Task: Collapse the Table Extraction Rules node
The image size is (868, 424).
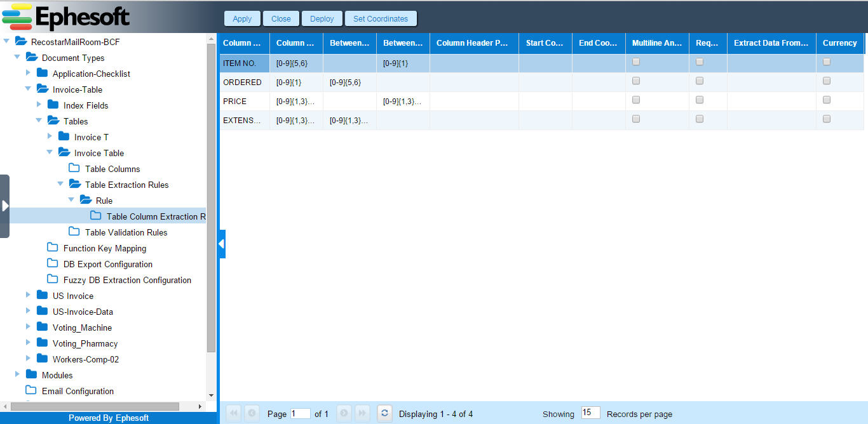Action: point(60,184)
